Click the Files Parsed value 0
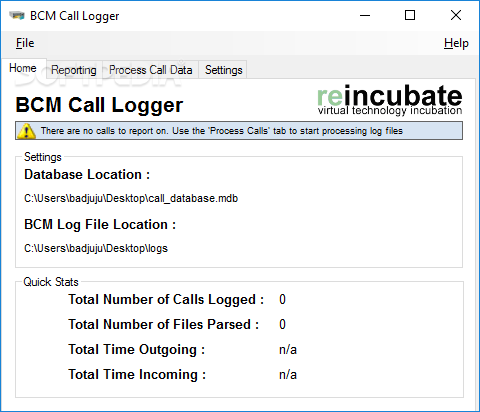Screen dimensions: 480x412 282,324
